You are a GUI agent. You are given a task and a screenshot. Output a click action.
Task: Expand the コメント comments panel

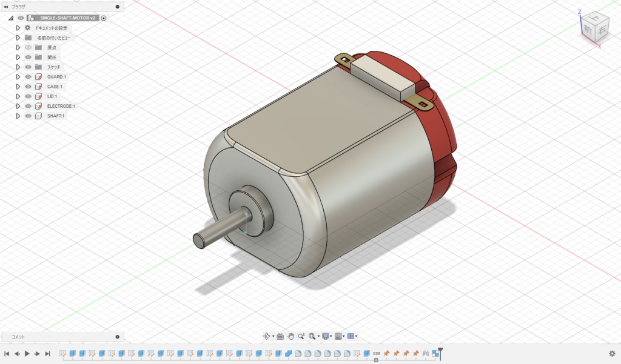(117, 337)
